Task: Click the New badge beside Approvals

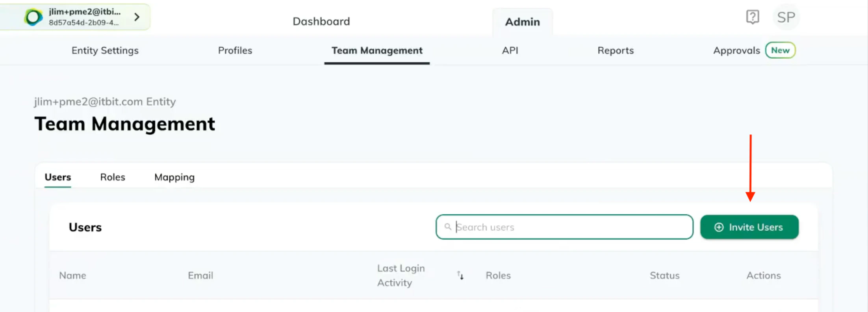Action: [780, 50]
